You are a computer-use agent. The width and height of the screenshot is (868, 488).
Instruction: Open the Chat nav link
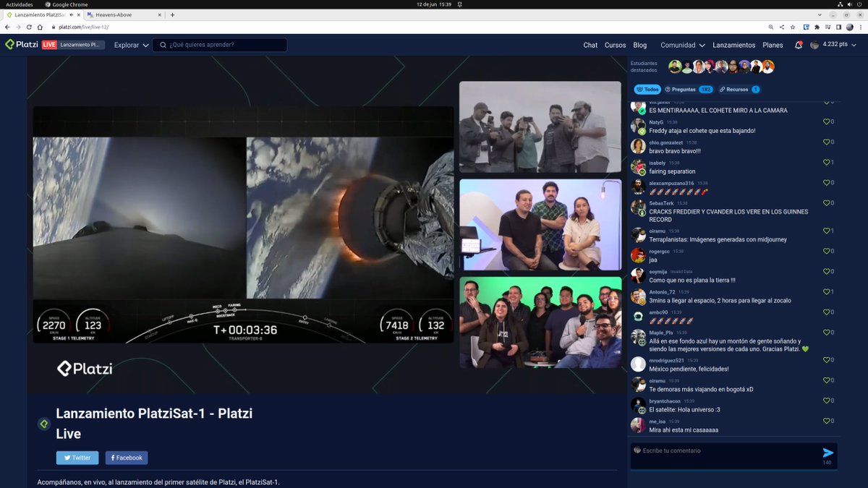click(590, 45)
